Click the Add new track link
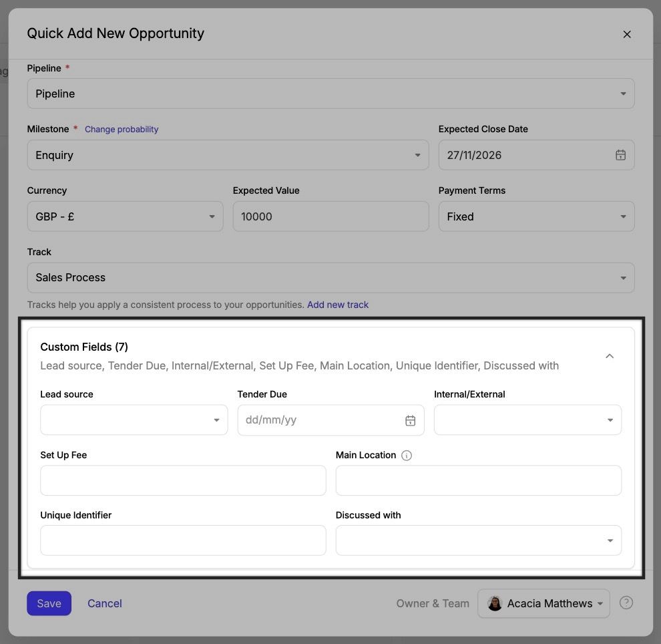 338,305
